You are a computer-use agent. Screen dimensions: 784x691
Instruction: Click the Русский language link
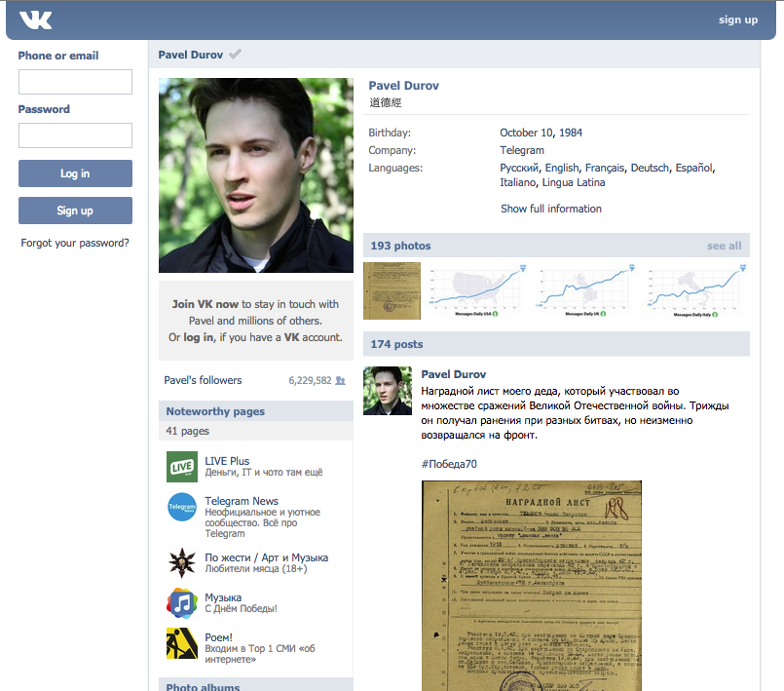[x=519, y=168]
